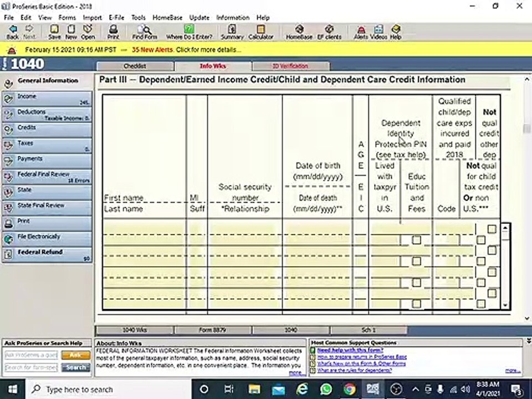Show hidden system tray icons
The height and width of the screenshot is (399, 532).
pos(415,389)
